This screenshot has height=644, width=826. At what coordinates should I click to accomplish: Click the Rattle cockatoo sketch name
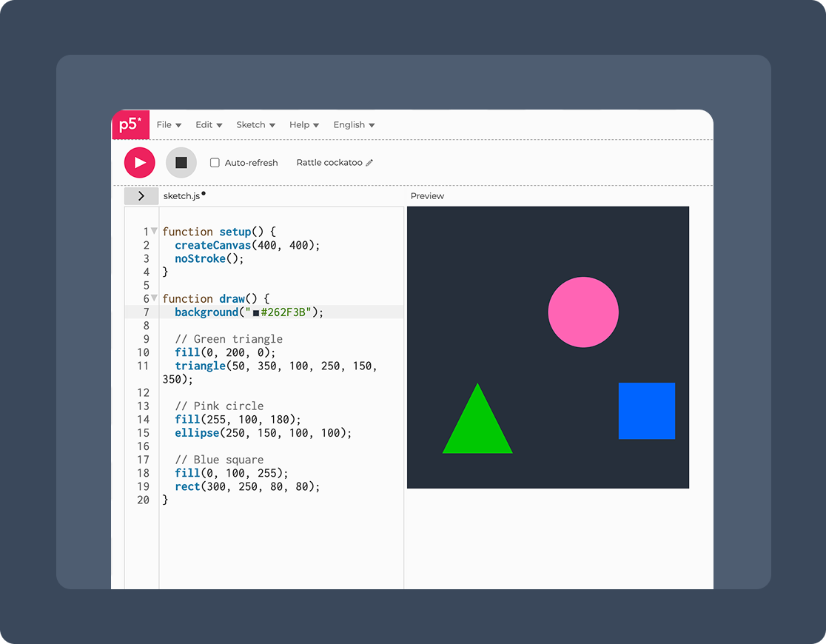tap(329, 163)
